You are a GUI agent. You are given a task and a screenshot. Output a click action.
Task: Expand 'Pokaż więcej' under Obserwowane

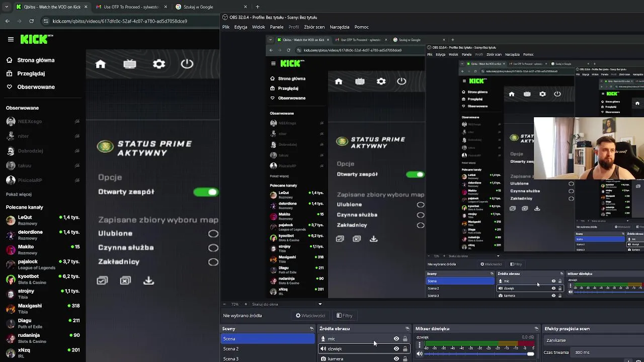pyautogui.click(x=19, y=195)
